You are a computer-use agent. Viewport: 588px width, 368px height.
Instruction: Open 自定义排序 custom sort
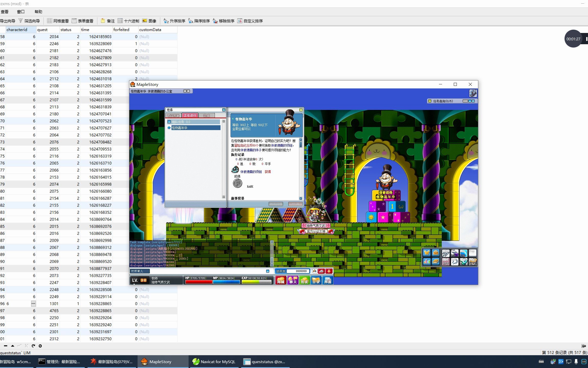click(250, 21)
